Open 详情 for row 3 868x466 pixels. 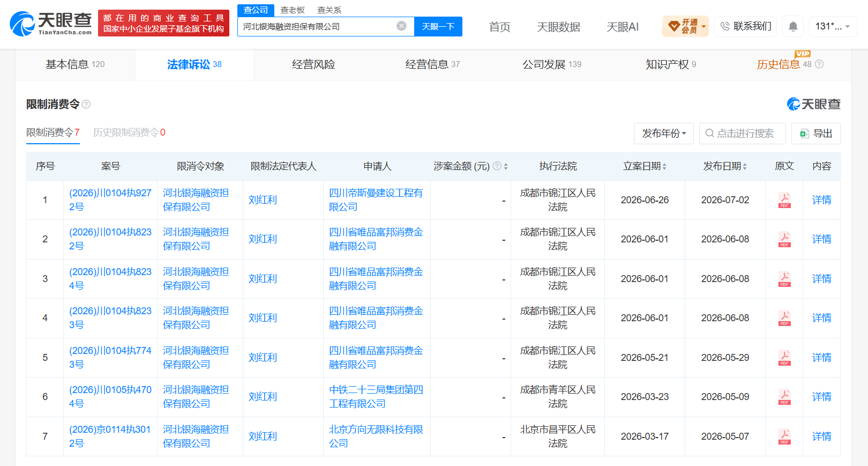coord(821,279)
